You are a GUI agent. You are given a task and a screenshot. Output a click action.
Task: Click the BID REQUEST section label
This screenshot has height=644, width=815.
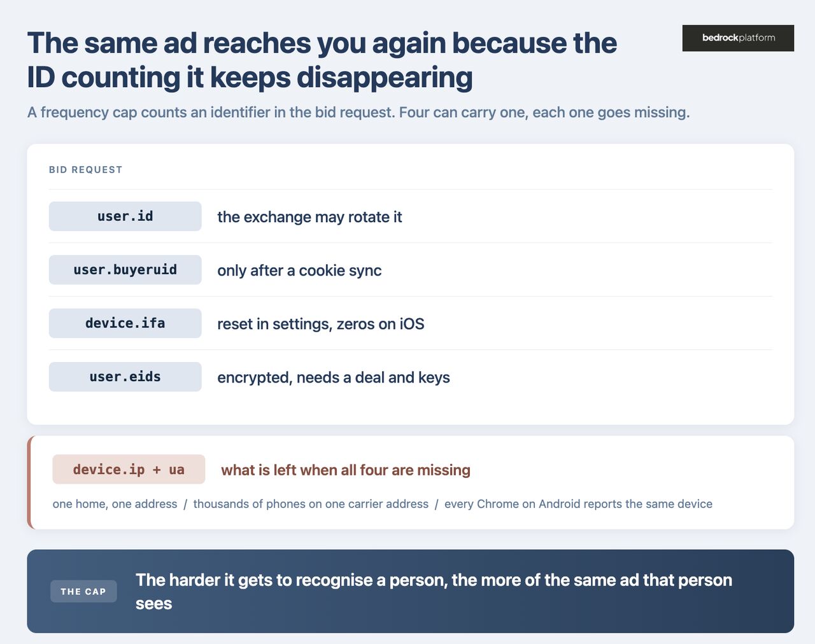click(86, 170)
